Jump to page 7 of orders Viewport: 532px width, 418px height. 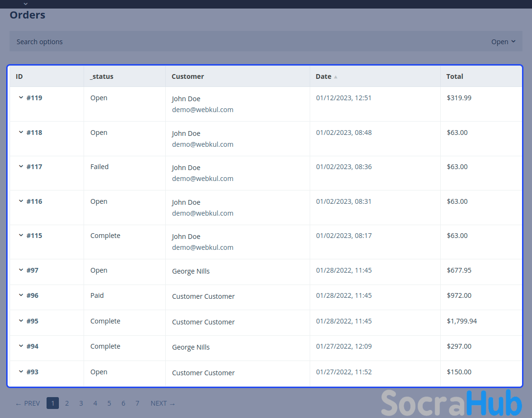(137, 403)
